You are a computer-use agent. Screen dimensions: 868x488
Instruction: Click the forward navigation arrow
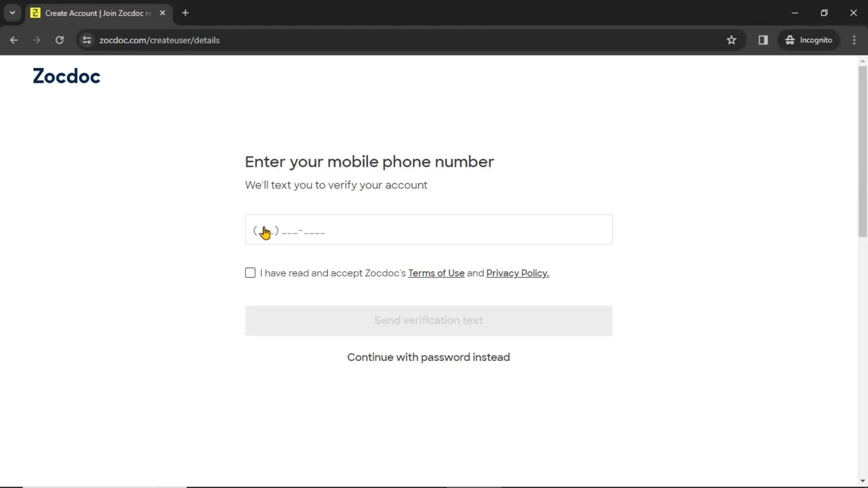click(37, 40)
